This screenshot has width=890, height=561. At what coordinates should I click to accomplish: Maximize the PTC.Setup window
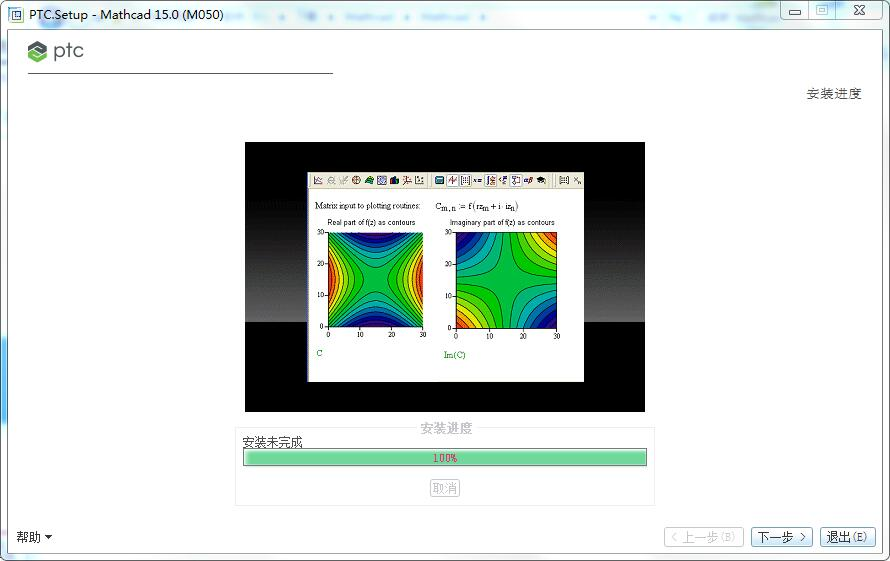tap(822, 11)
